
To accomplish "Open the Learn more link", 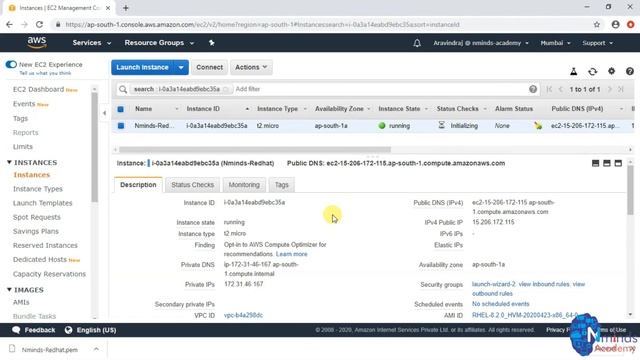I will coord(291,254).
